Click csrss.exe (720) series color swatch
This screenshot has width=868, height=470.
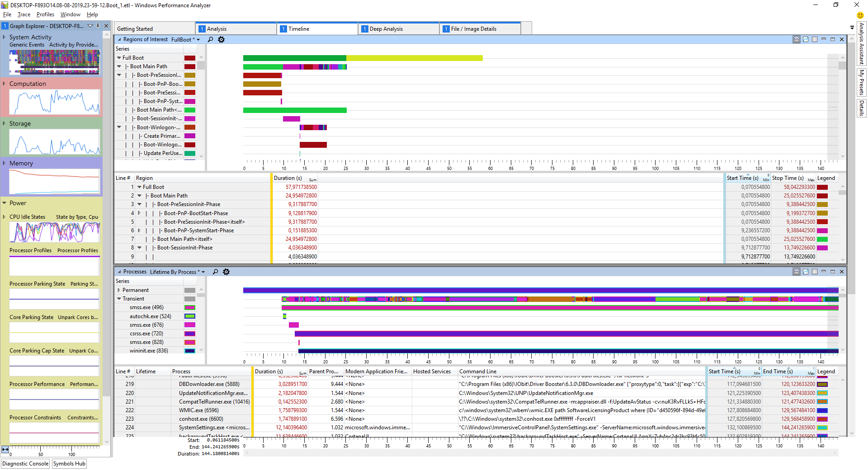click(x=190, y=334)
